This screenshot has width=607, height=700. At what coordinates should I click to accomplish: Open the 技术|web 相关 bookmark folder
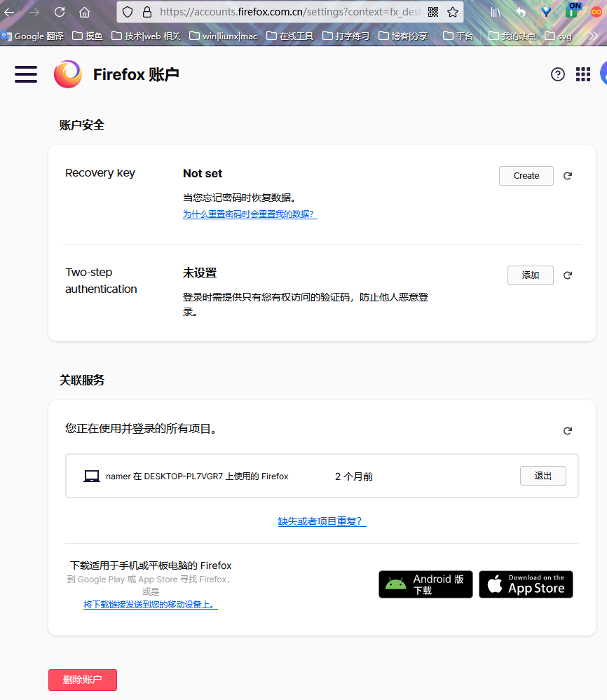[146, 36]
